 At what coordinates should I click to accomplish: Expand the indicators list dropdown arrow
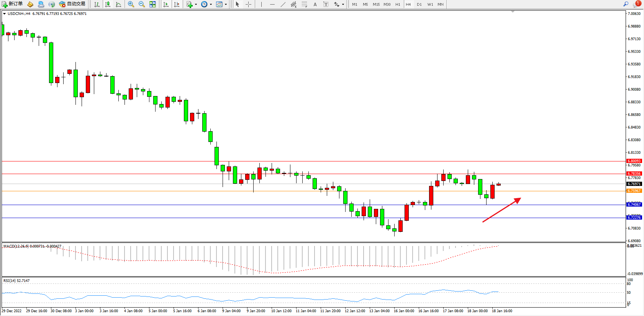[x=196, y=4]
